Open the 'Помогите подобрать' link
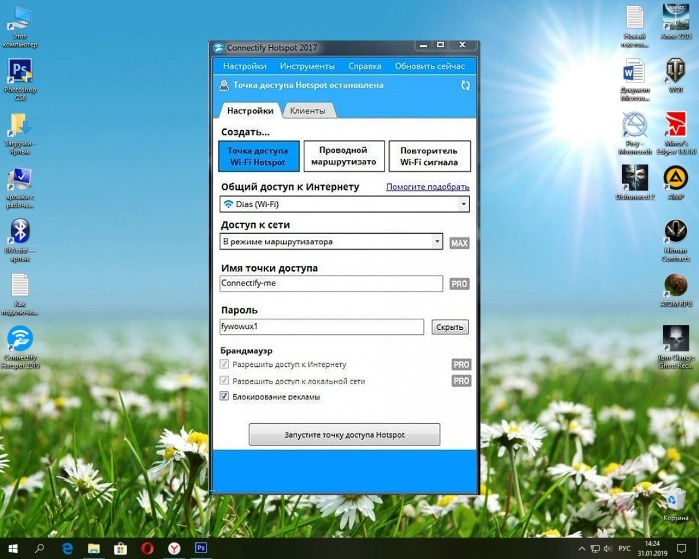 pos(428,187)
